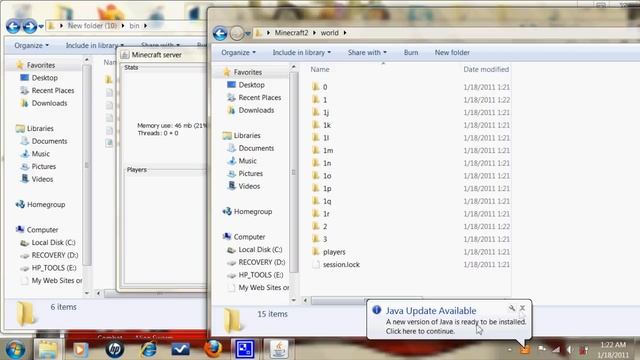Screen dimensions: 640x360
Task: Click Back arrow in world window
Action: tap(220, 33)
